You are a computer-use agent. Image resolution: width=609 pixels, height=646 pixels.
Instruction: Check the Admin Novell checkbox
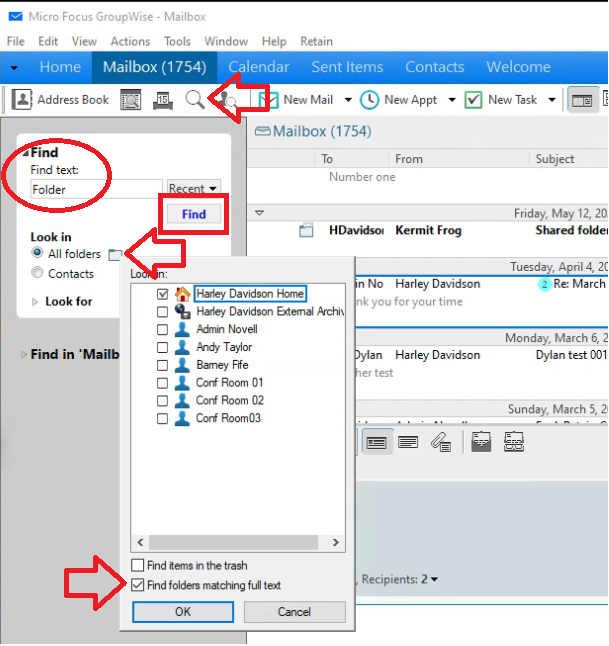(x=163, y=330)
